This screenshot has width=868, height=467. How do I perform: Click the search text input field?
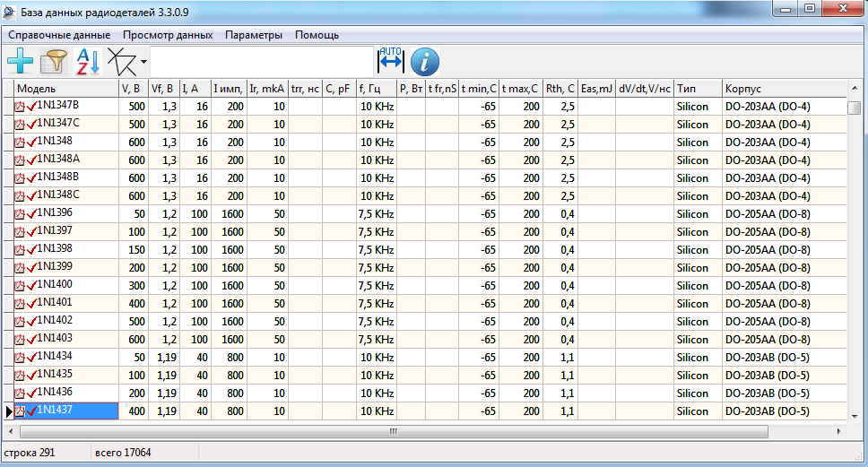(262, 62)
